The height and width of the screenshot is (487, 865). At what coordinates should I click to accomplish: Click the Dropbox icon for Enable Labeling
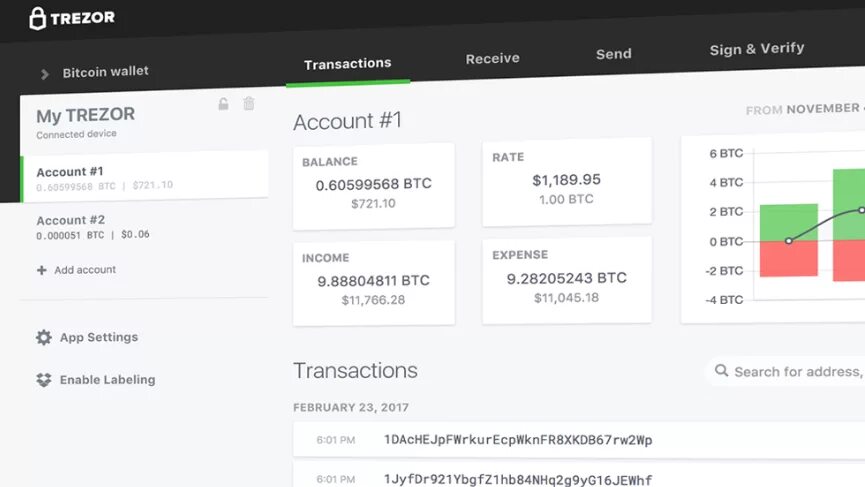tap(44, 379)
